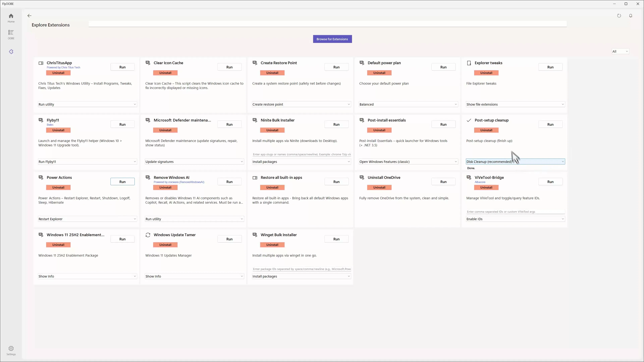Select the Extensions puzzle icon in sidebar
The image size is (644, 362).
(x=11, y=51)
